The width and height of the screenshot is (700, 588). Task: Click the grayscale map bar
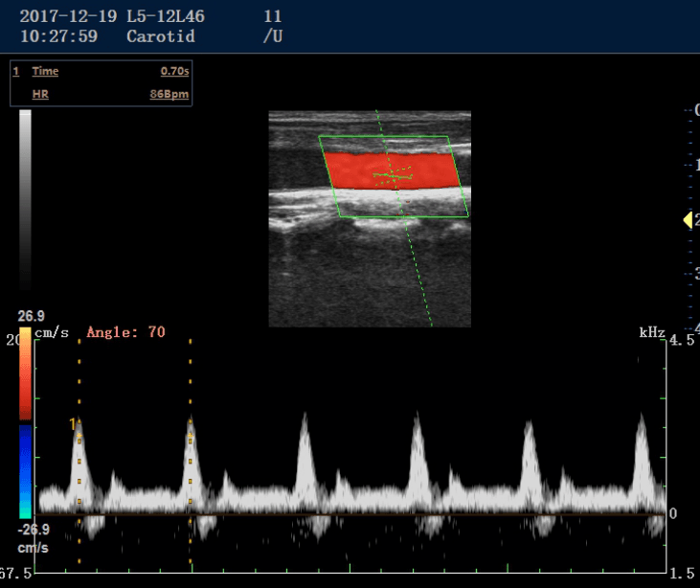(x=25, y=200)
